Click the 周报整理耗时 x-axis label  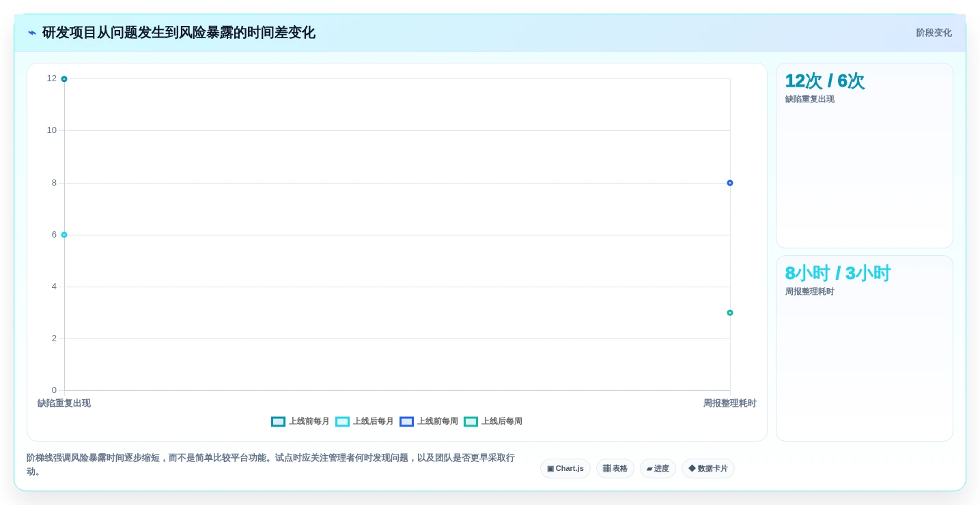(730, 403)
